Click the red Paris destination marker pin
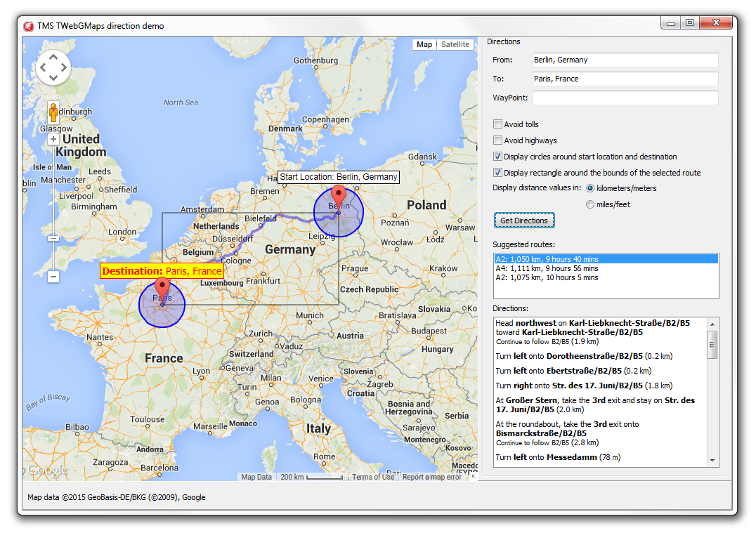Viewport: 756px width, 533px height. coord(162,289)
